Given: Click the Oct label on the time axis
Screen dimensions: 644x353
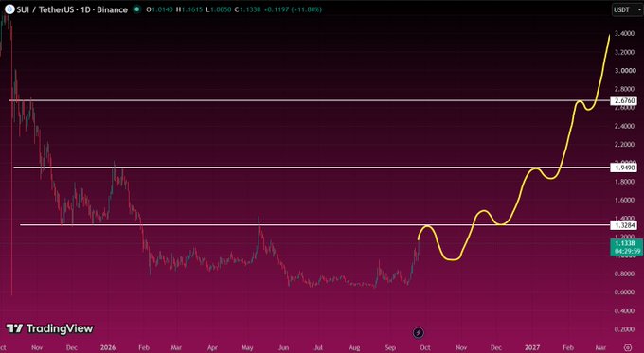Looking at the screenshot, I should (x=425, y=347).
